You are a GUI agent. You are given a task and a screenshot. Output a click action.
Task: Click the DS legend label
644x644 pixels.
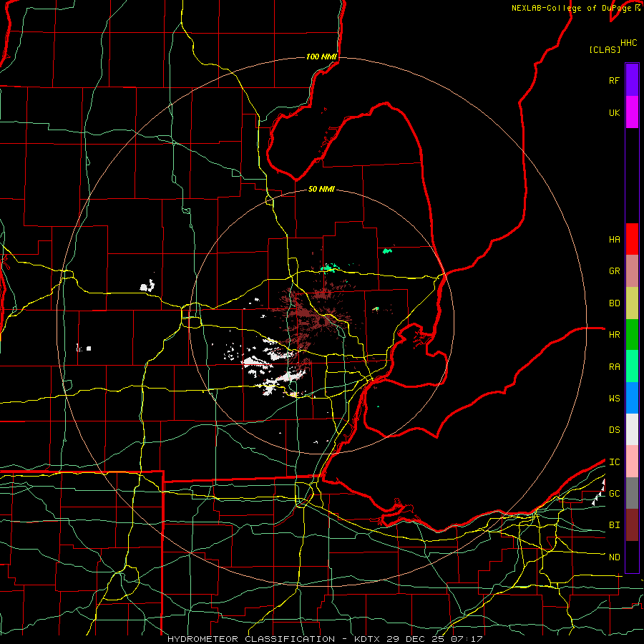coord(614,430)
